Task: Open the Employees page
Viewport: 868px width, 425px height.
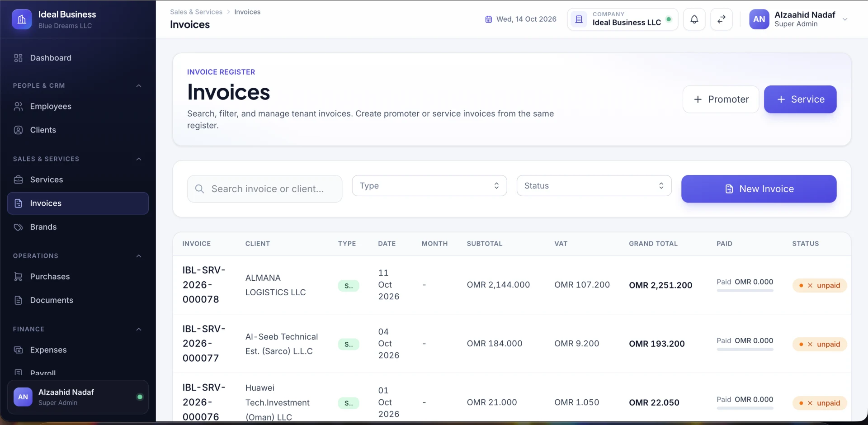Action: click(x=78, y=106)
